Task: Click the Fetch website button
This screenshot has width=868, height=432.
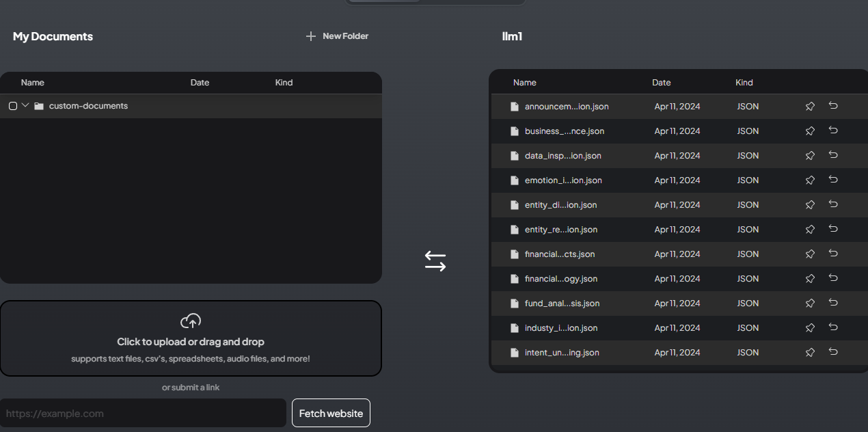Action: click(331, 413)
